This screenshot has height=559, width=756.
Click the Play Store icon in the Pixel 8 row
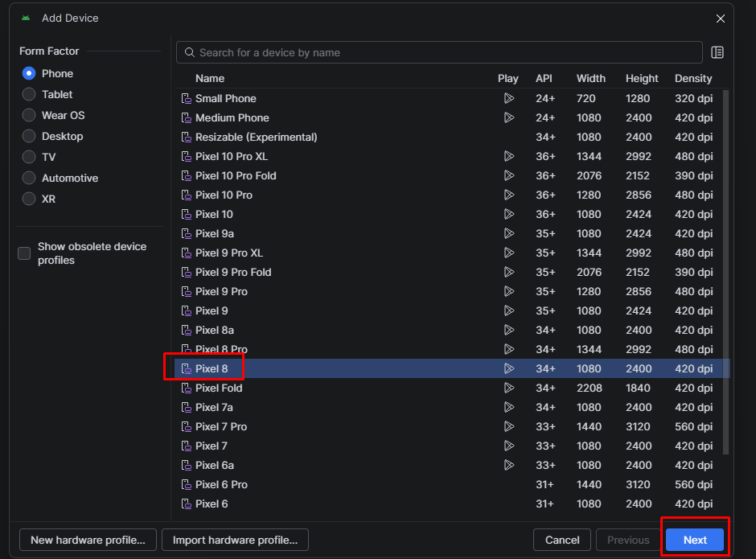coord(508,368)
